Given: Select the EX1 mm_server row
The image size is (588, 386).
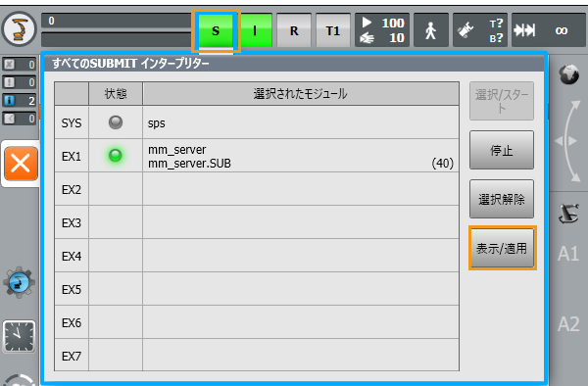Looking at the screenshot, I should (257, 156).
